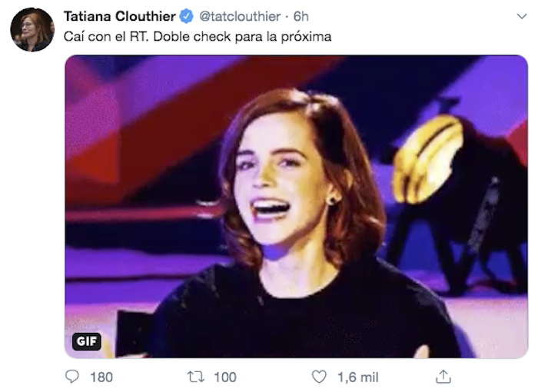538x392 pixels.
Task: Open the share tweet upload icon
Action: [x=443, y=377]
